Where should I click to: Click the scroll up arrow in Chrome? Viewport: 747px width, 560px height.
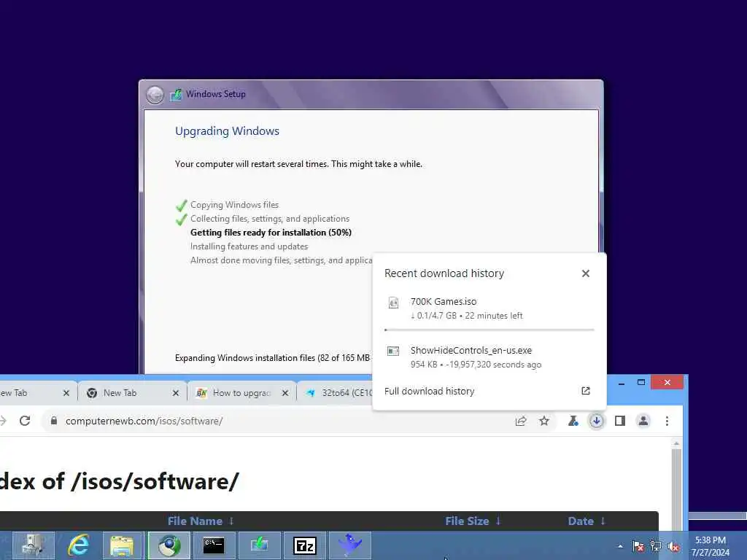[x=676, y=443]
